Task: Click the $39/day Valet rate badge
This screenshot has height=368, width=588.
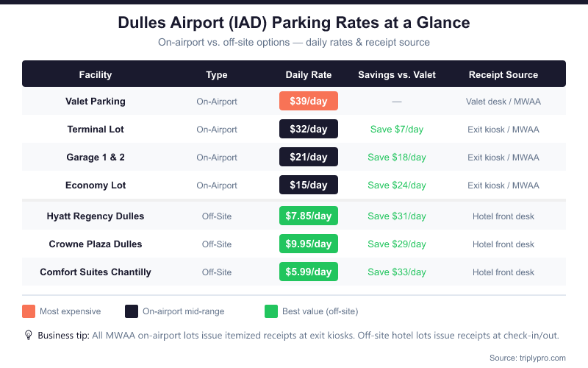Action: pyautogui.click(x=309, y=102)
